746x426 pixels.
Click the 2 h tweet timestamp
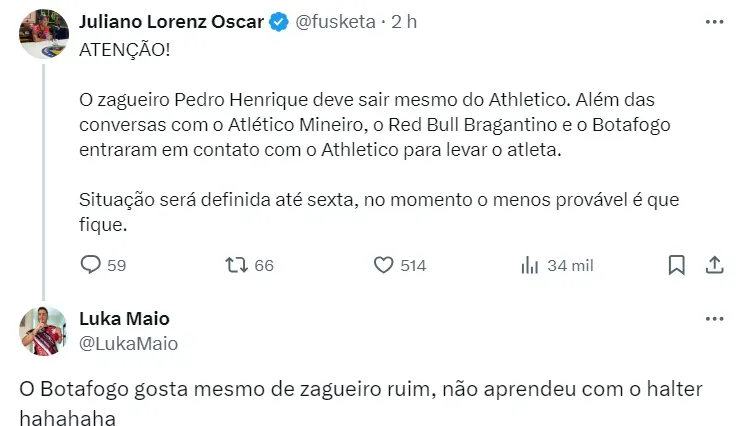tap(404, 21)
